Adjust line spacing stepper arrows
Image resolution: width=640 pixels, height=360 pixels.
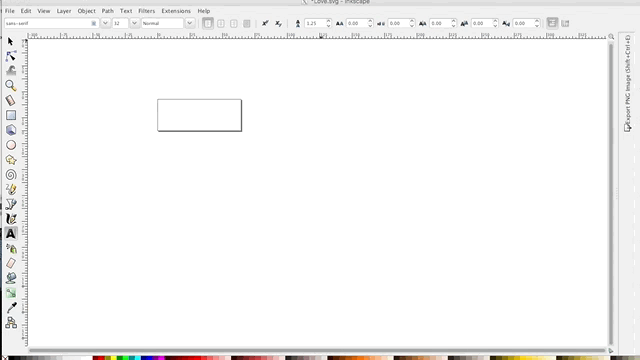[329, 23]
